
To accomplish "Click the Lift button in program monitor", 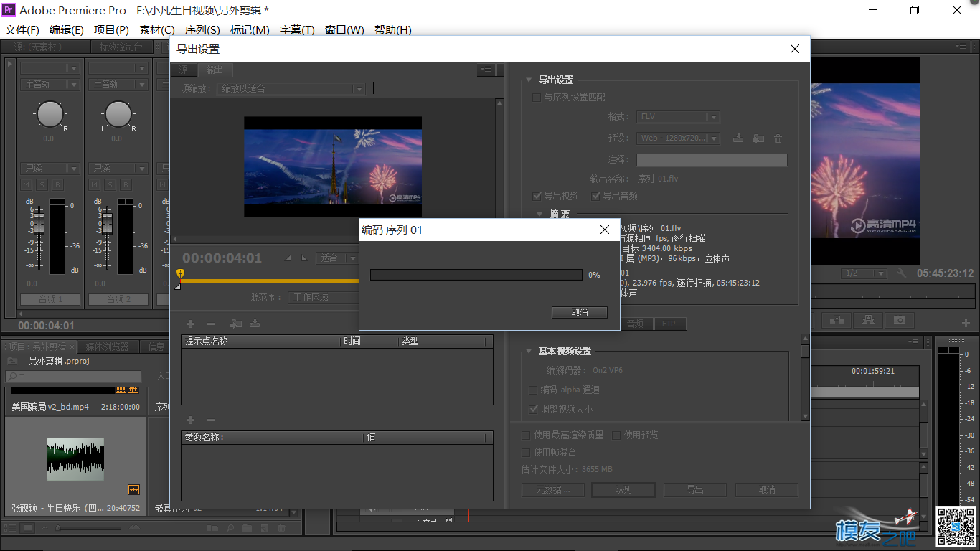I will pyautogui.click(x=837, y=320).
